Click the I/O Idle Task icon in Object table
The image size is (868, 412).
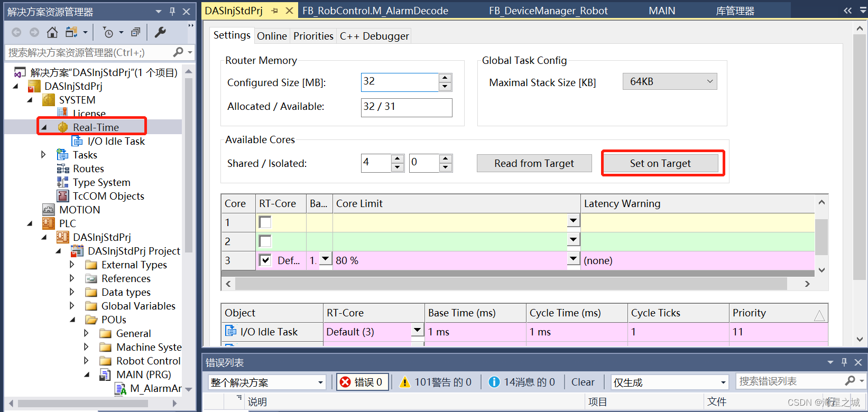(x=231, y=331)
